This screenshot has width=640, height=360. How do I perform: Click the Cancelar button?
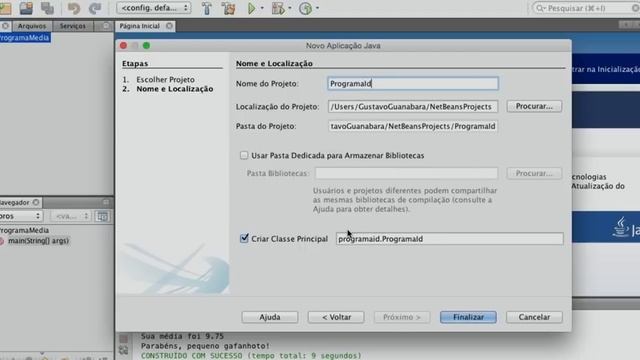[534, 317]
